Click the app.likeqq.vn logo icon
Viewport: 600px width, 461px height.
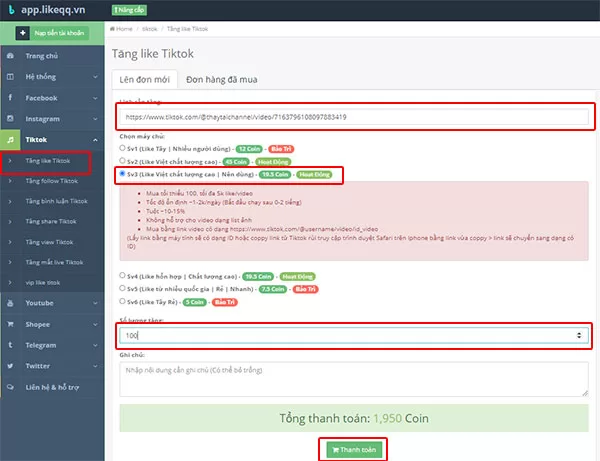click(x=11, y=10)
